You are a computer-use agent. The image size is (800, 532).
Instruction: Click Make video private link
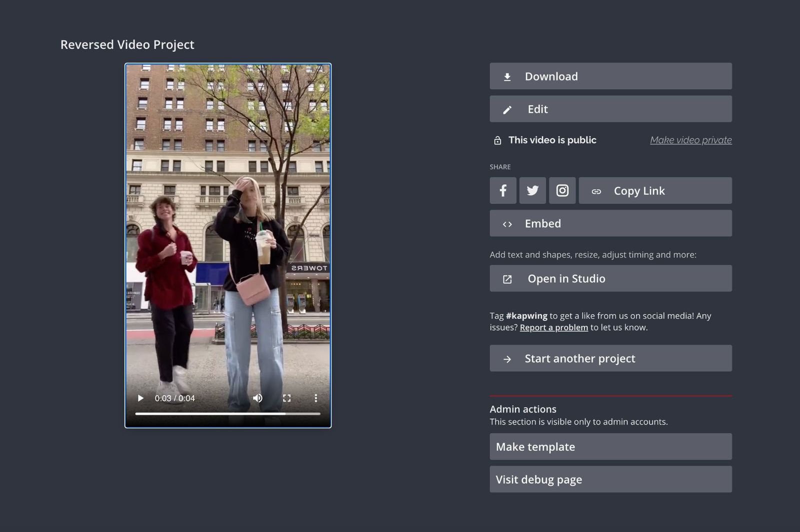tap(690, 140)
